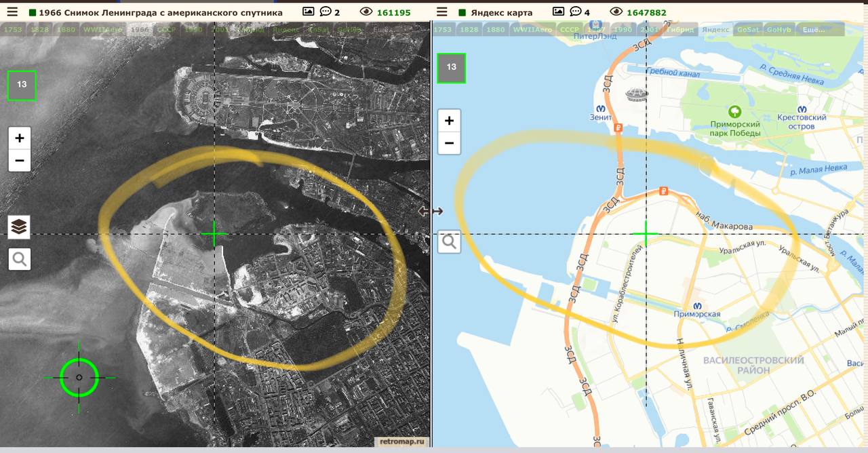Select the СССР tab on the right map

(569, 30)
